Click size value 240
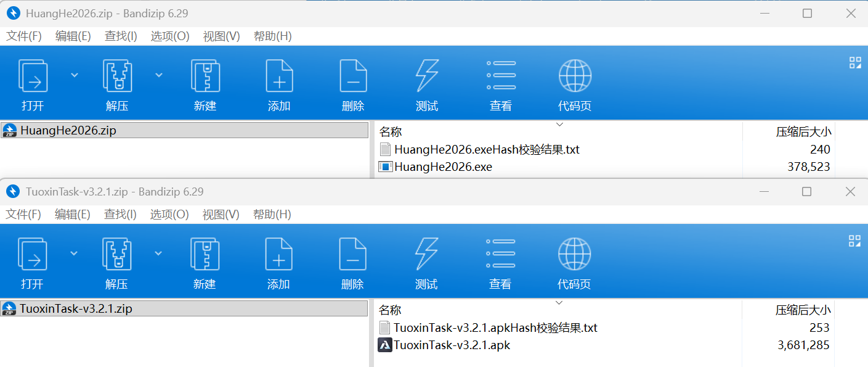 tap(820, 149)
